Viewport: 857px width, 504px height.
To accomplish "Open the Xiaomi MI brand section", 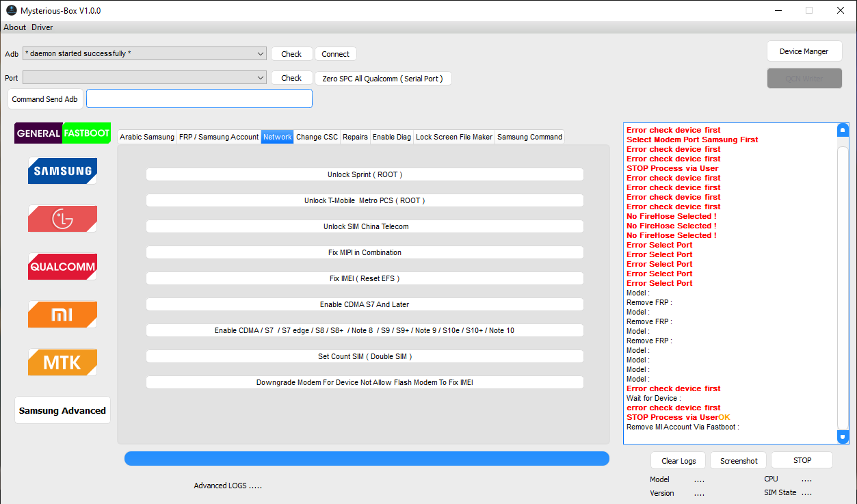I will [x=62, y=315].
